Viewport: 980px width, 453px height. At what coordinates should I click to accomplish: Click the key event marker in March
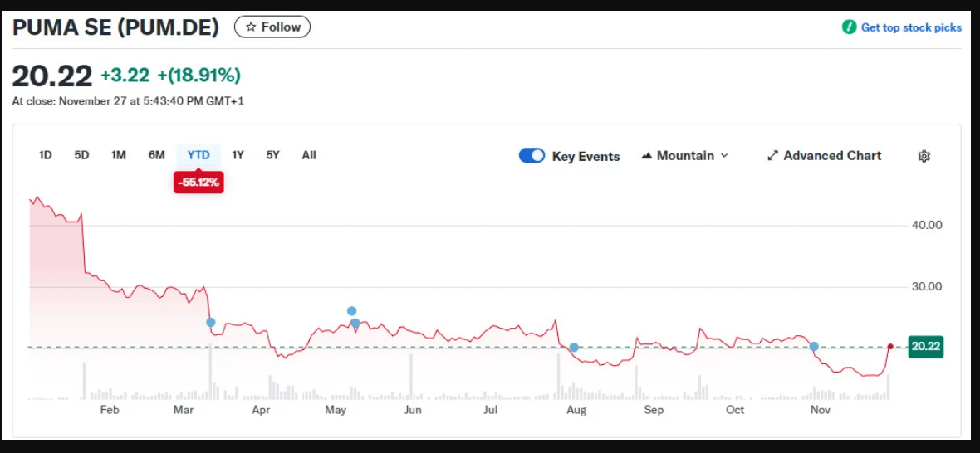click(211, 322)
